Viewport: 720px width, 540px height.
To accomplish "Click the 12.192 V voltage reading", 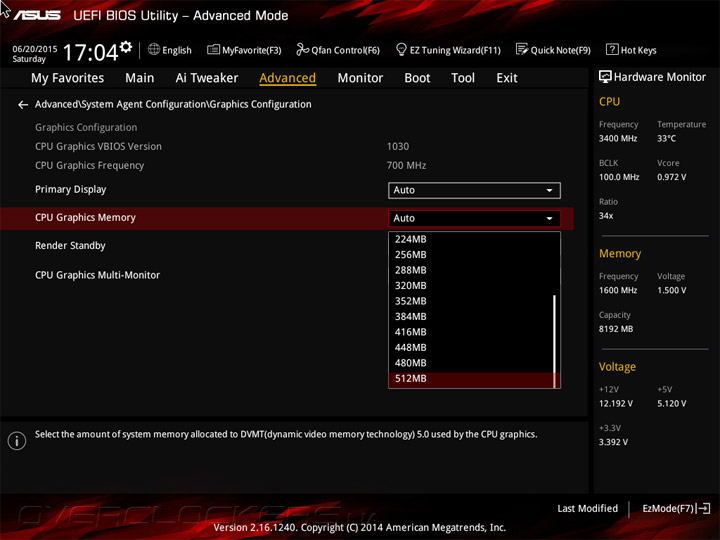I will (616, 403).
